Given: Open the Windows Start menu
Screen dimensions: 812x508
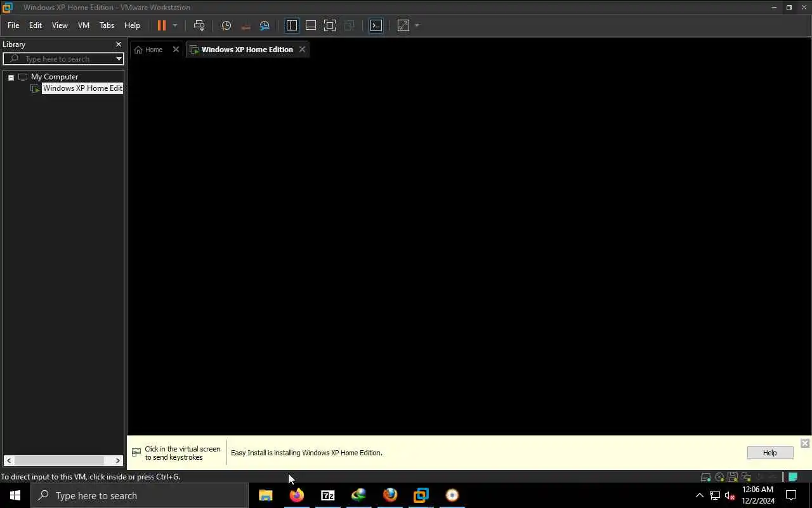Looking at the screenshot, I should click(x=15, y=495).
